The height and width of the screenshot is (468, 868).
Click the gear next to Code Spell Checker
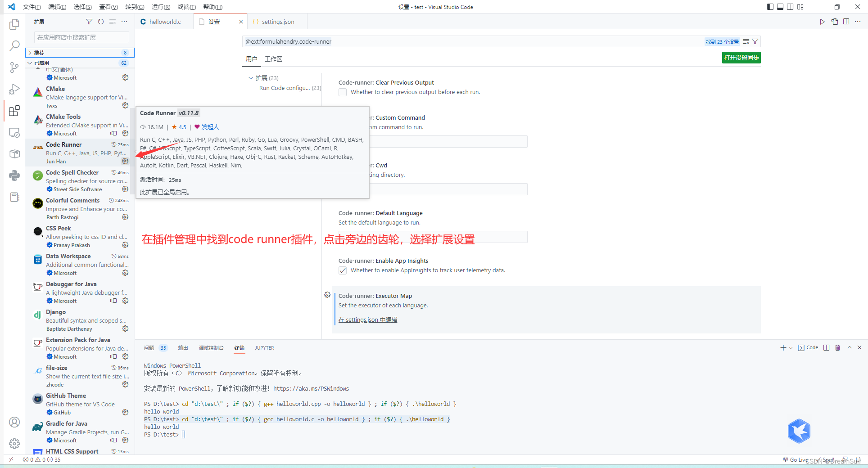click(x=125, y=189)
